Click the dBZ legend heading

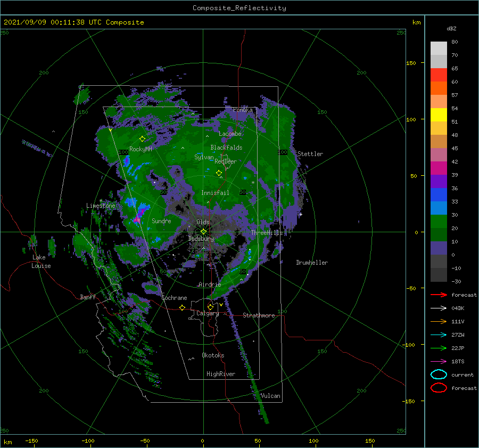(x=451, y=28)
